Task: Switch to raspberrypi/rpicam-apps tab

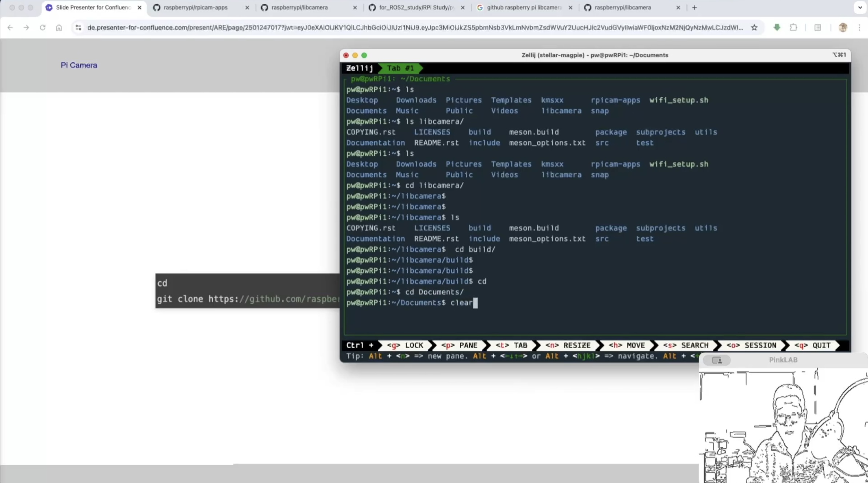Action: 196,7
